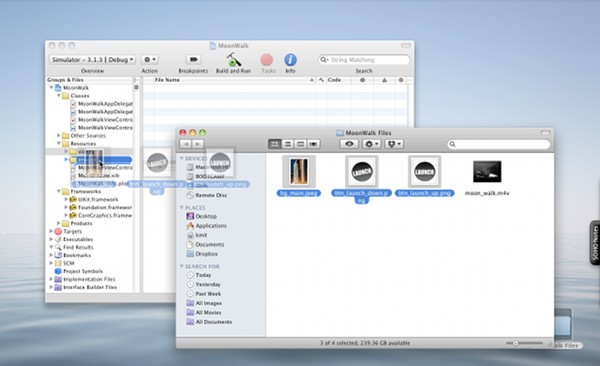This screenshot has height=366, width=600.
Task: Open Remote Disc in Finder sidebar
Action: (207, 195)
